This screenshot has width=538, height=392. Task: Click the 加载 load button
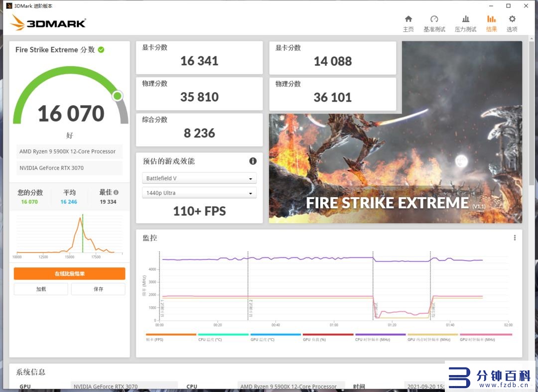pos(41,289)
